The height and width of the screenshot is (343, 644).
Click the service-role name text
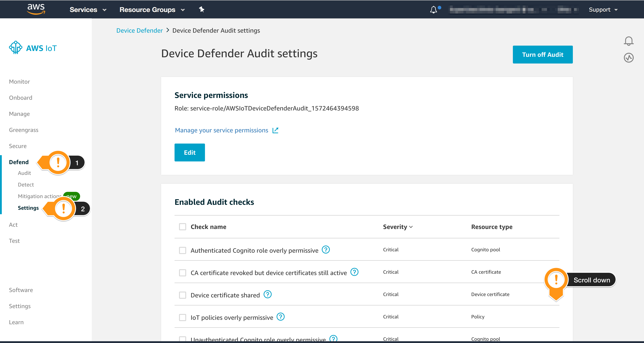[x=275, y=108]
